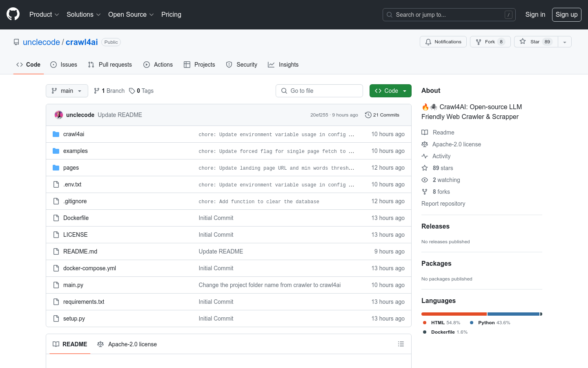The height and width of the screenshot is (368, 588).
Task: Click the tag icon beside 0 Tags
Action: click(132, 91)
